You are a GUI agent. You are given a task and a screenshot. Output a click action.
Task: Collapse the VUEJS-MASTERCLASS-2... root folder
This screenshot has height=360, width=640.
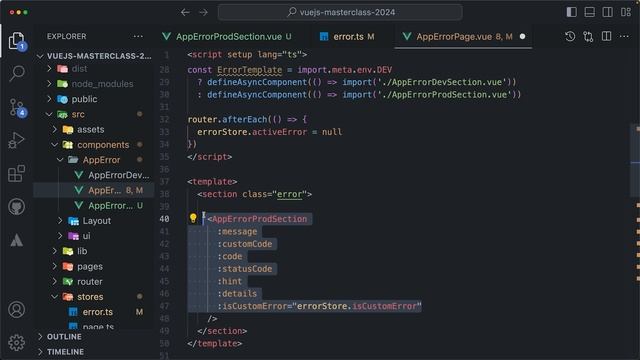[94, 56]
